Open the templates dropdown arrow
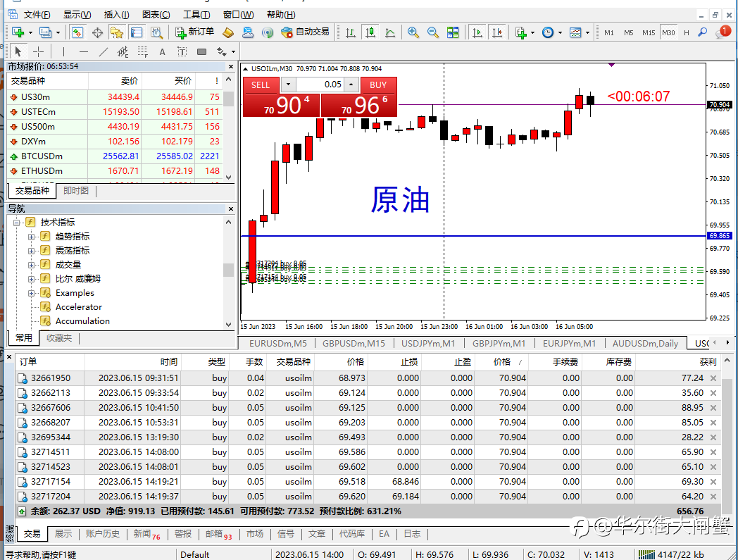The image size is (738, 560). click(x=587, y=32)
